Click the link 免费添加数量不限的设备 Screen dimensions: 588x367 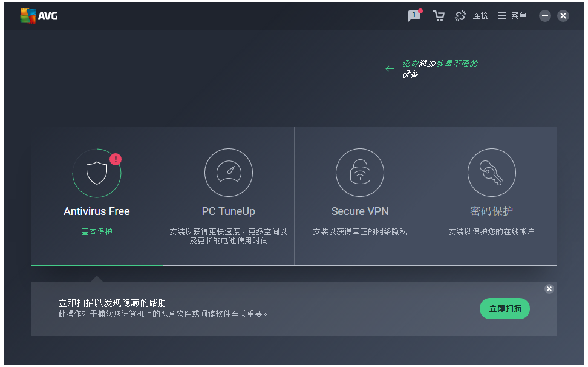[440, 68]
